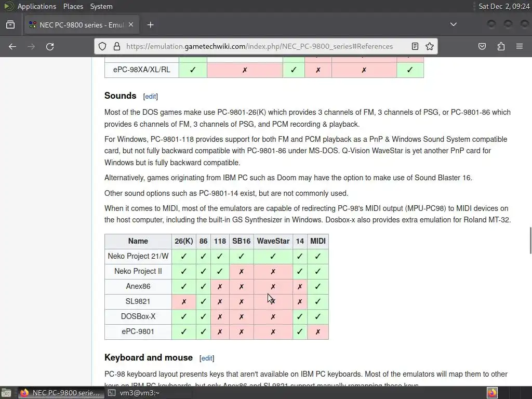Open the System menu
Viewport: 532px width, 399px height.
click(101, 6)
